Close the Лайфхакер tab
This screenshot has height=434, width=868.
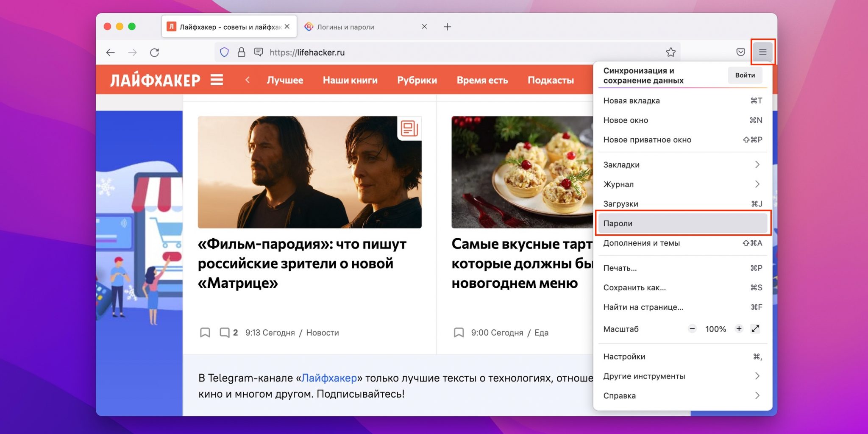point(287,26)
